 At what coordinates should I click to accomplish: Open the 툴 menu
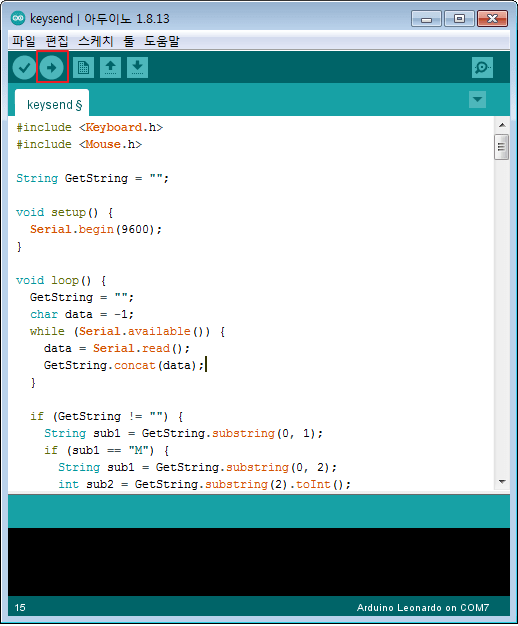(x=129, y=41)
